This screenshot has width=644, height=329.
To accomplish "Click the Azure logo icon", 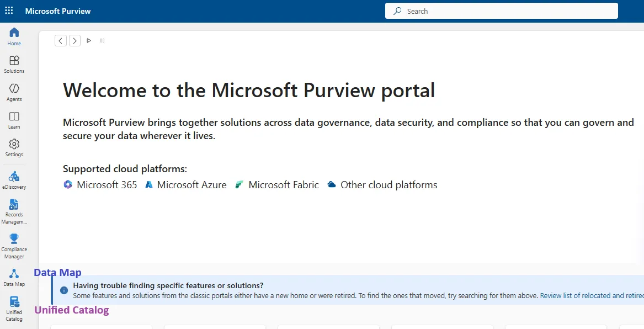I will click(149, 185).
